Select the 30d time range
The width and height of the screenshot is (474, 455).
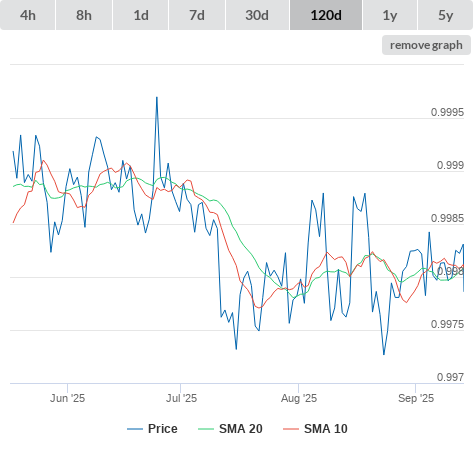pos(257,15)
